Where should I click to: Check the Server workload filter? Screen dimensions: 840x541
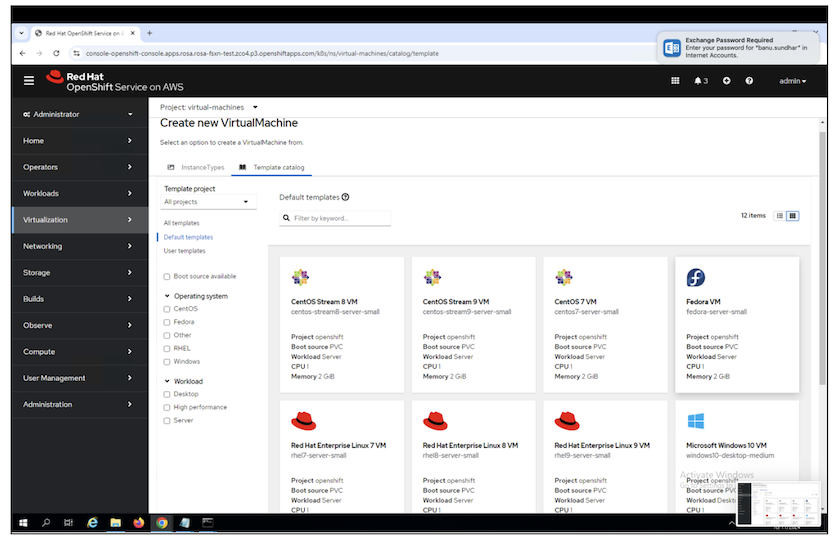[x=167, y=421]
